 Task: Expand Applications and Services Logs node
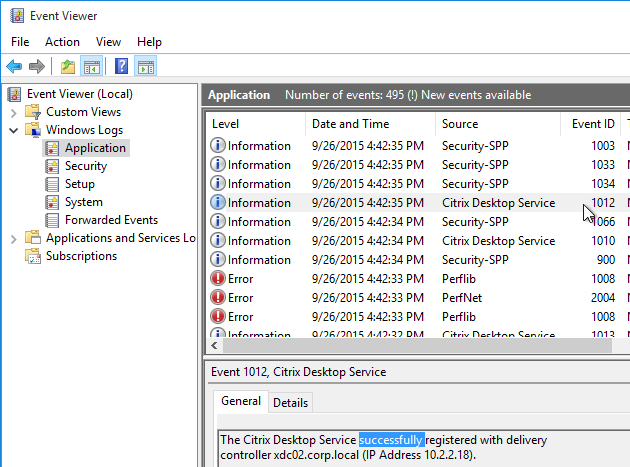[x=14, y=238]
